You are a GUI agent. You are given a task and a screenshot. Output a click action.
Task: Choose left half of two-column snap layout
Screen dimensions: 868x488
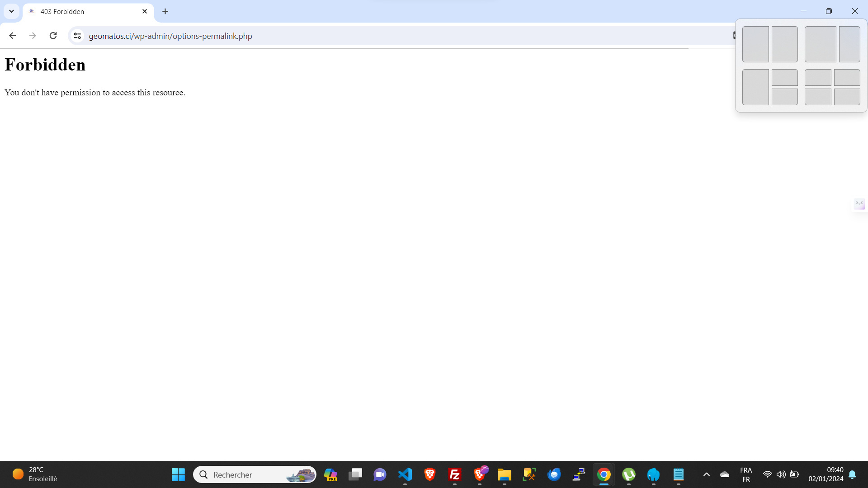pos(755,44)
